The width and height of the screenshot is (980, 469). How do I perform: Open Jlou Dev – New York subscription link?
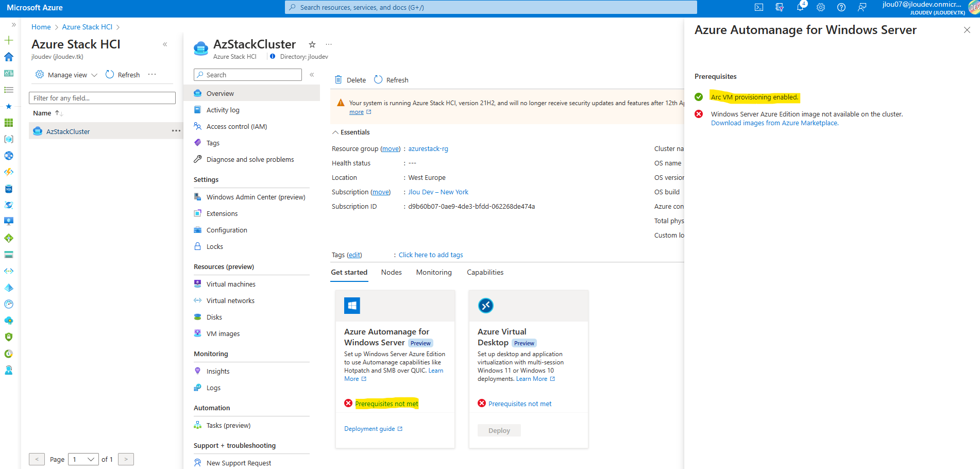(438, 192)
